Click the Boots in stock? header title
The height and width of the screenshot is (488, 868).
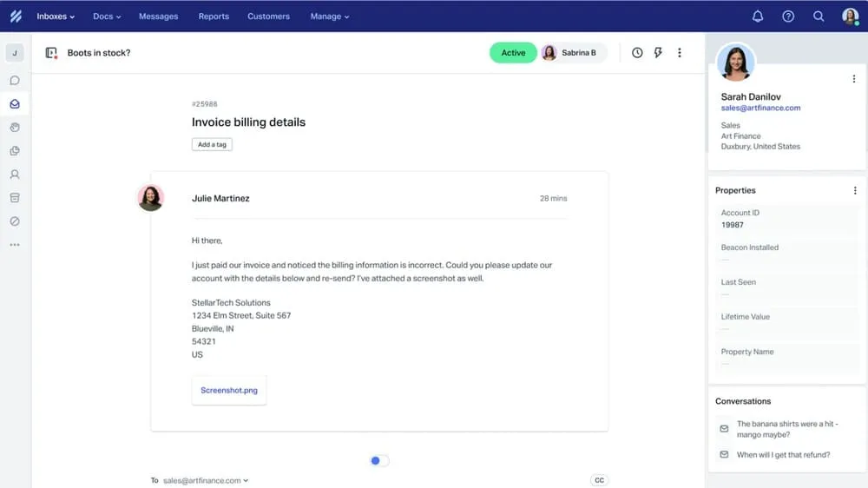99,53
